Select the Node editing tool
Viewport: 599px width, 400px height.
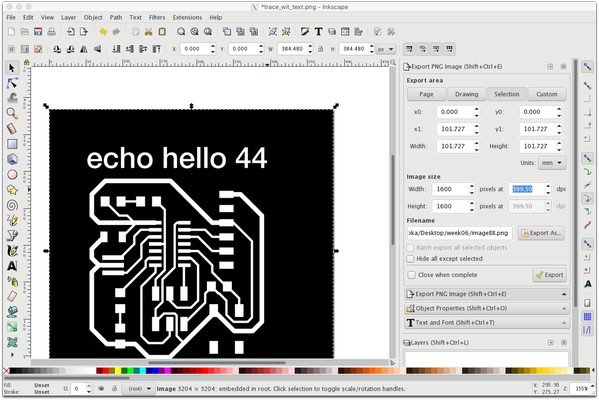pyautogui.click(x=12, y=83)
